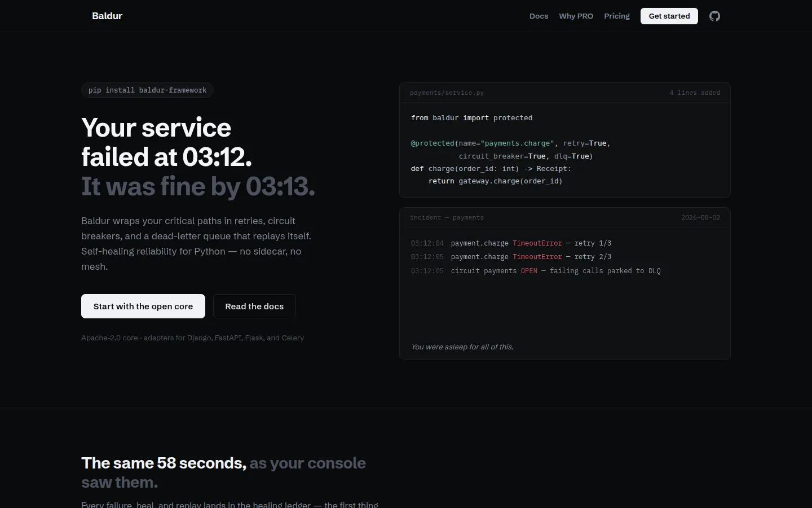Click the 'retry 1/3' log entry

coord(511,243)
